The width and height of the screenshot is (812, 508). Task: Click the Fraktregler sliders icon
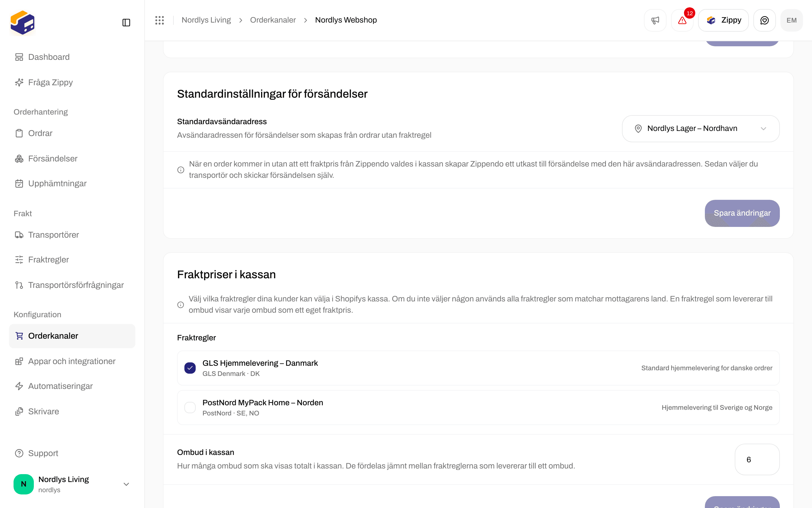[x=19, y=260]
